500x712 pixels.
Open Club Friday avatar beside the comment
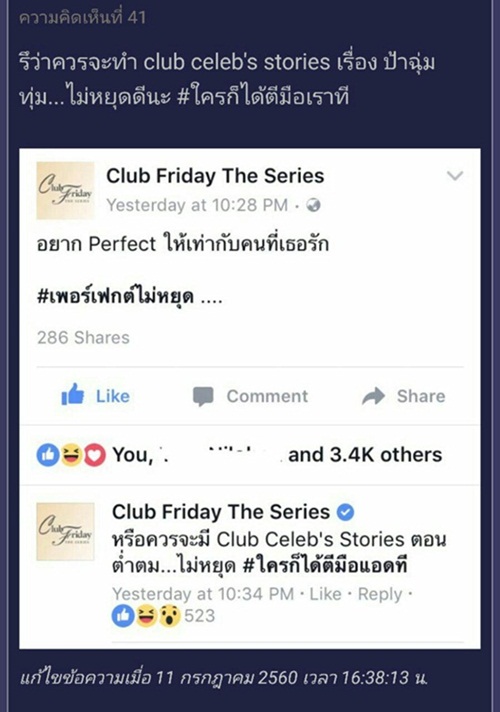point(65,531)
